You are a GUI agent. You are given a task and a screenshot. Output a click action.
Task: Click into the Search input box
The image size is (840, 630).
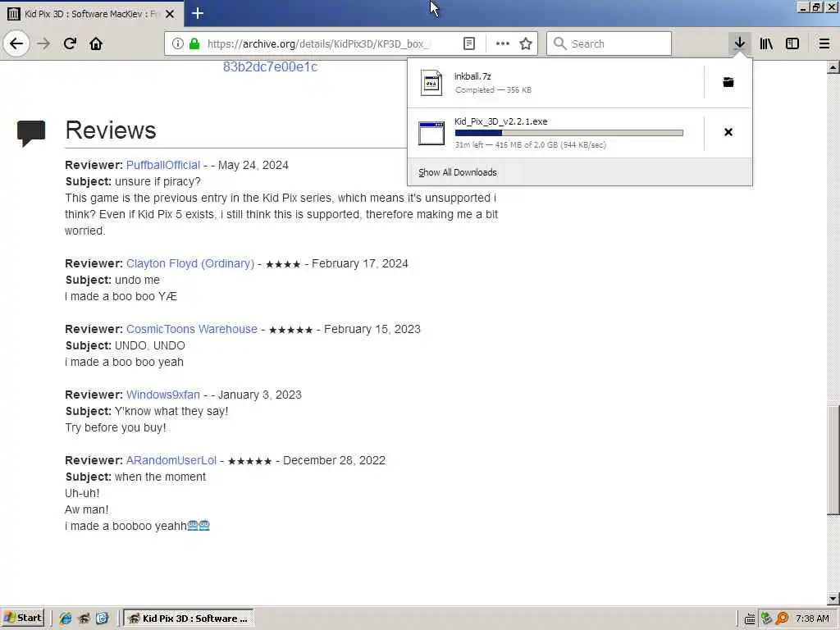point(609,43)
